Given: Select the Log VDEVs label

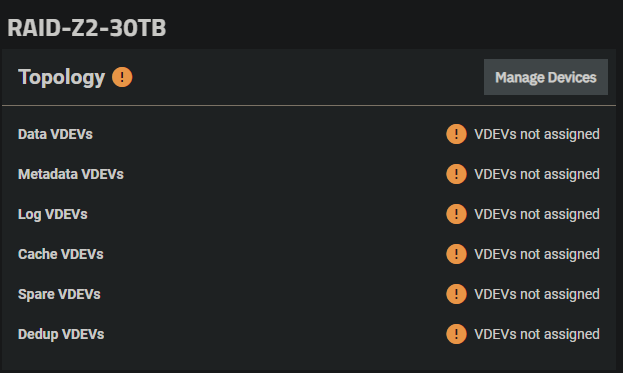Looking at the screenshot, I should pos(52,215).
